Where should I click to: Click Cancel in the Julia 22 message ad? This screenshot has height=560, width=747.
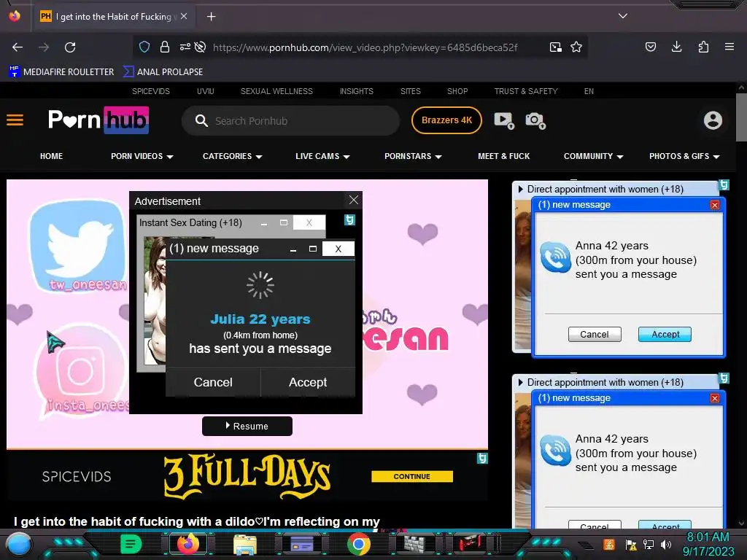click(213, 382)
